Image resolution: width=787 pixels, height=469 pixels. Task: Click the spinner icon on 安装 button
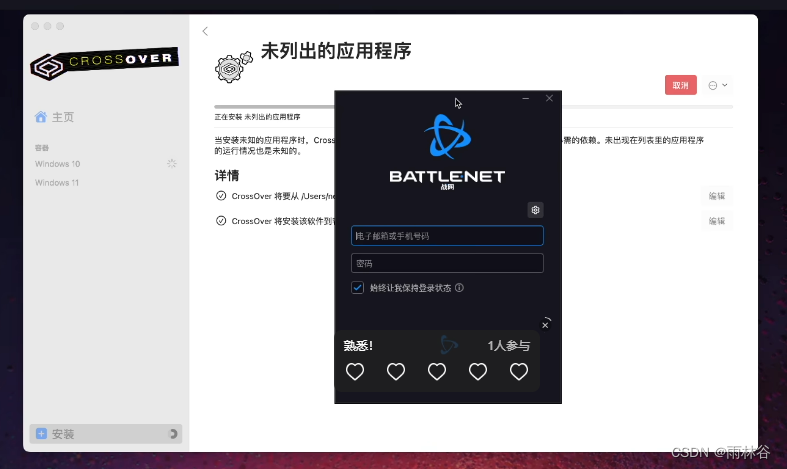pos(173,434)
